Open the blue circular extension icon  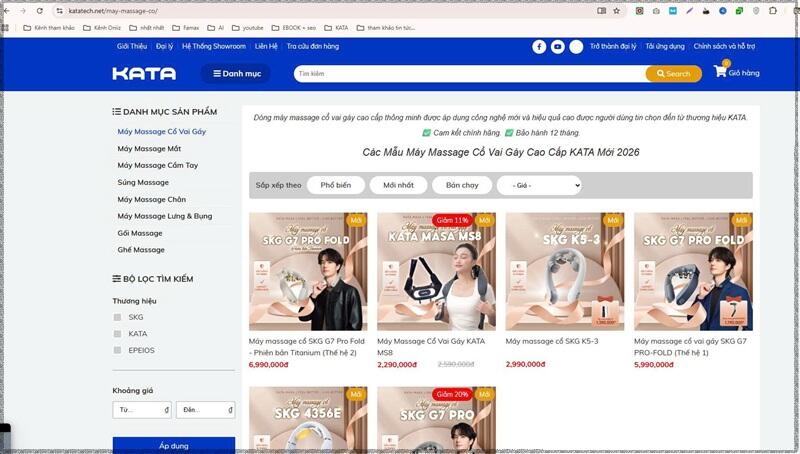coord(723,11)
